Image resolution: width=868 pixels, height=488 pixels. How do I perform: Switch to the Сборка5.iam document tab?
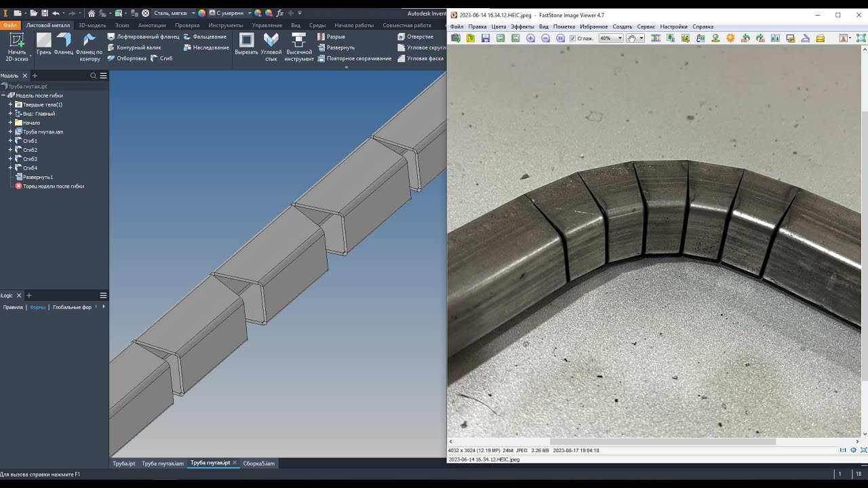[258, 463]
